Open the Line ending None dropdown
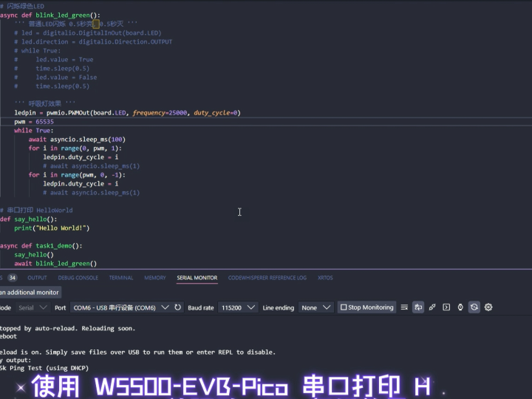Screen dimensions: 532x399 point(316,307)
